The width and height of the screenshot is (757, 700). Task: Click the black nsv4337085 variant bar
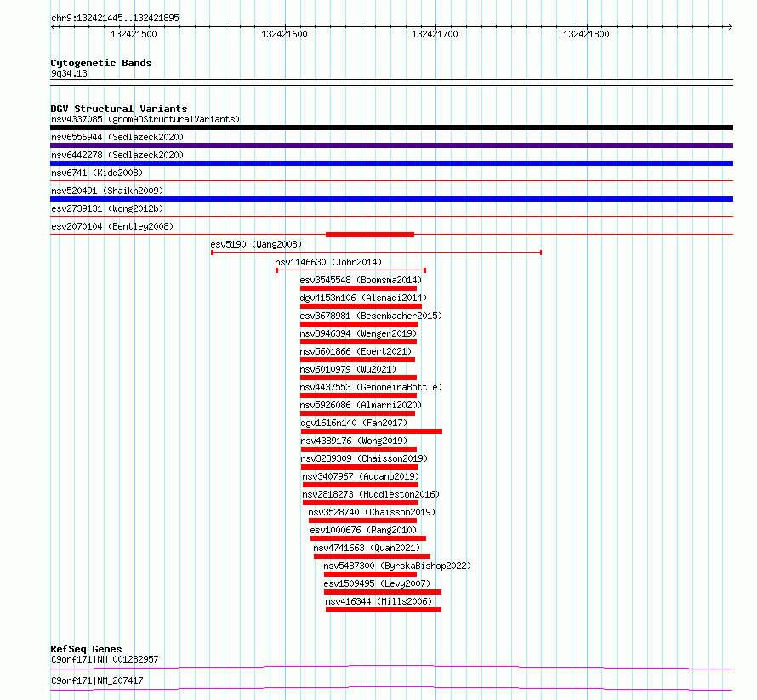point(391,128)
